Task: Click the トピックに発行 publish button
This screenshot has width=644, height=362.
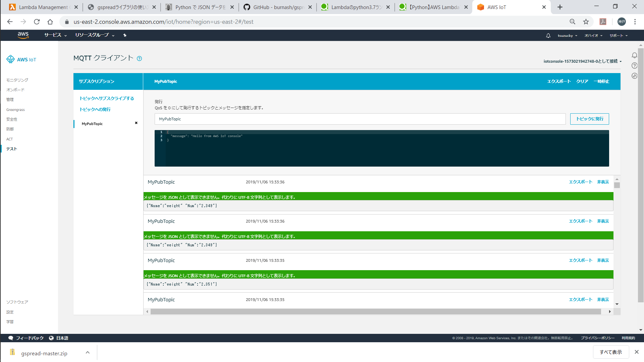Action: [x=589, y=119]
